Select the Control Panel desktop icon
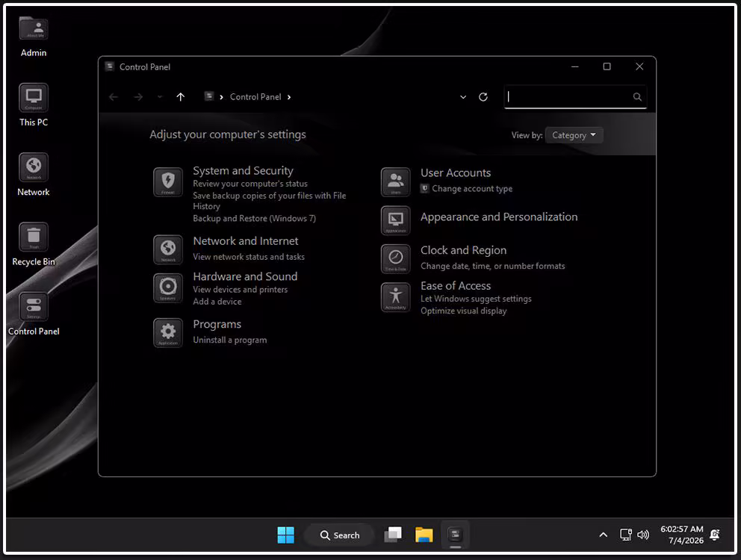Screen dimensions: 741x560 pyautogui.click(x=34, y=314)
